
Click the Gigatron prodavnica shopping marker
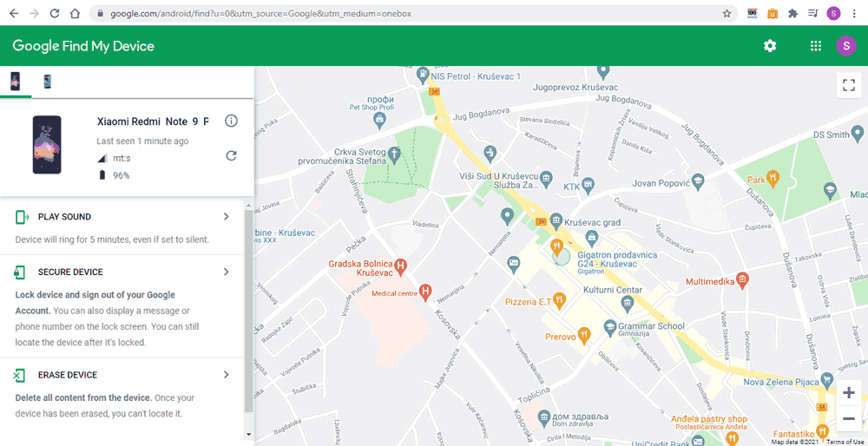[592, 239]
